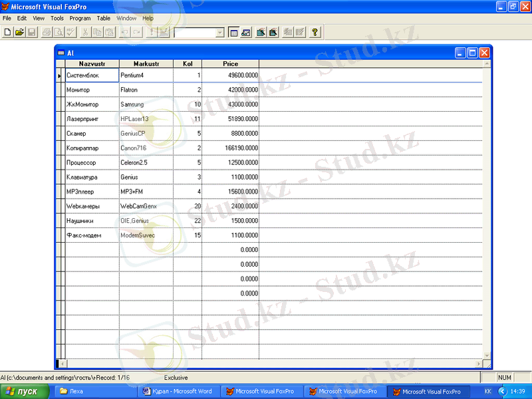Run the spelling check icon
The height and width of the screenshot is (399, 532).
pyautogui.click(x=71, y=32)
